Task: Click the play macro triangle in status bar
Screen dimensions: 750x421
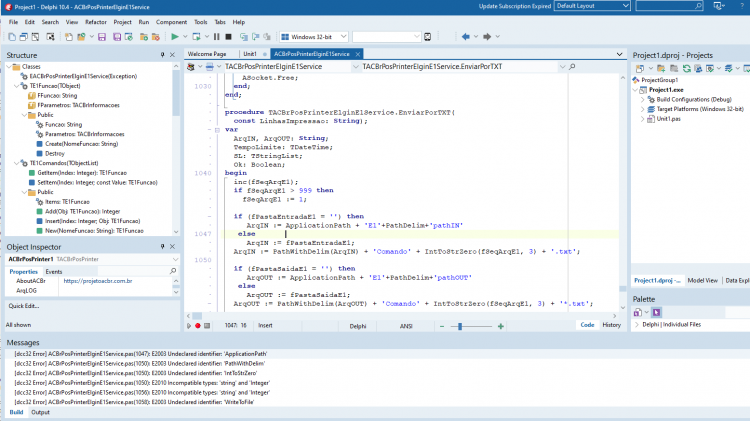Action: 188,326
